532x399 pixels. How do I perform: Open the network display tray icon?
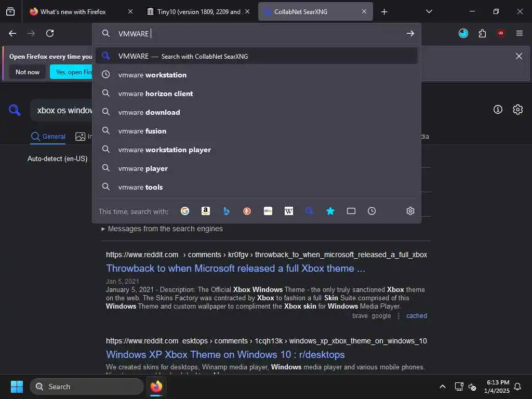tap(459, 387)
